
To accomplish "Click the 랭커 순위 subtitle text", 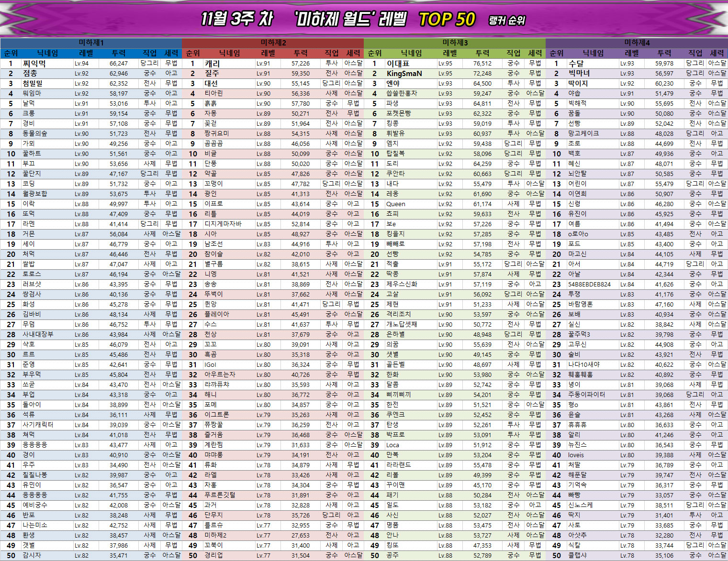I will pos(506,21).
